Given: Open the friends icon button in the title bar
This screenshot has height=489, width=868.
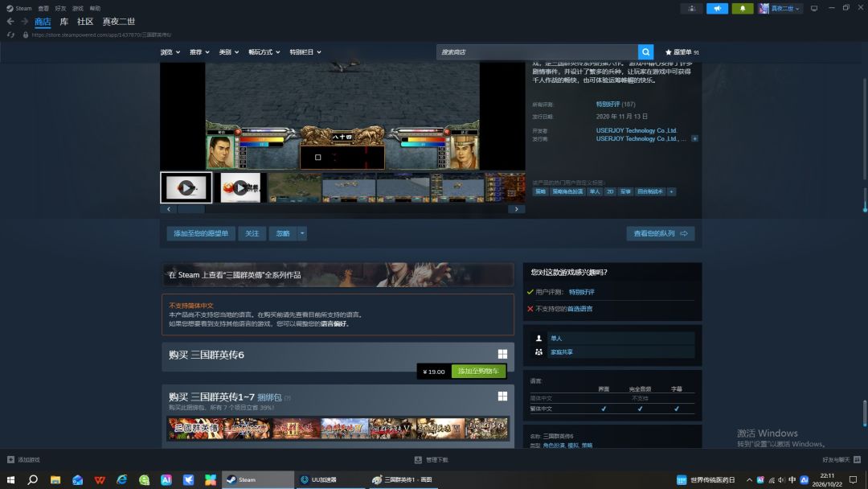Looking at the screenshot, I should (x=691, y=8).
